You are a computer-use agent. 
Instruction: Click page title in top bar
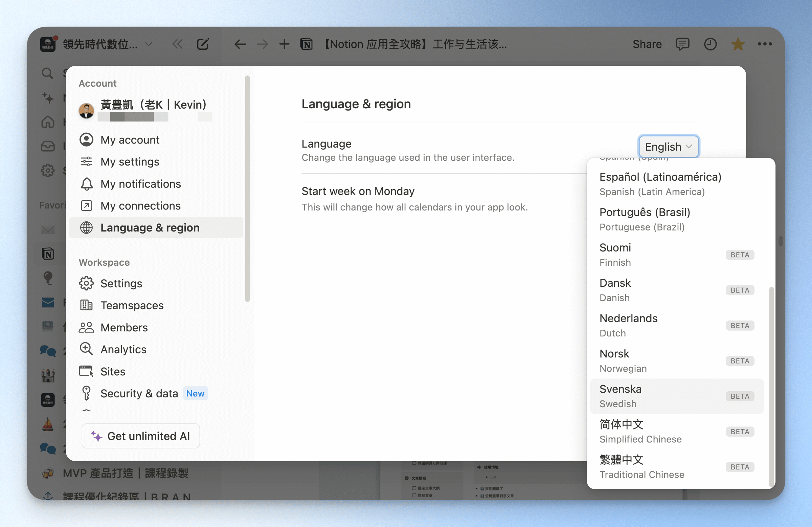coord(414,44)
